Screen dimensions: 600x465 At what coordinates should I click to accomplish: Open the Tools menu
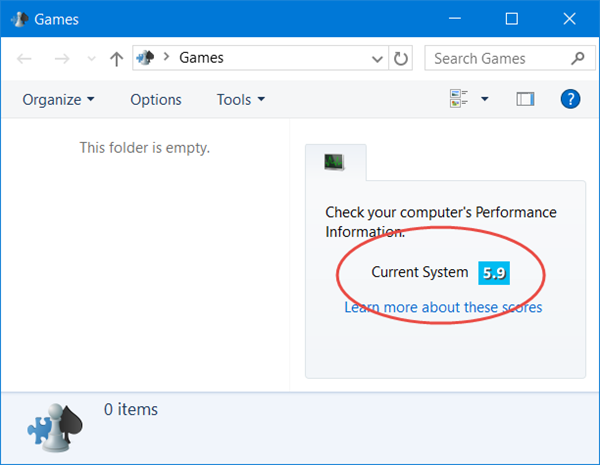click(x=241, y=99)
